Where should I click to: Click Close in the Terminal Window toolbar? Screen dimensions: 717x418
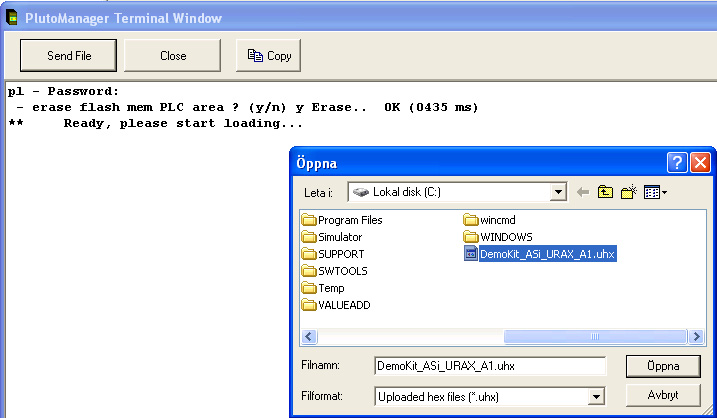coord(172,55)
